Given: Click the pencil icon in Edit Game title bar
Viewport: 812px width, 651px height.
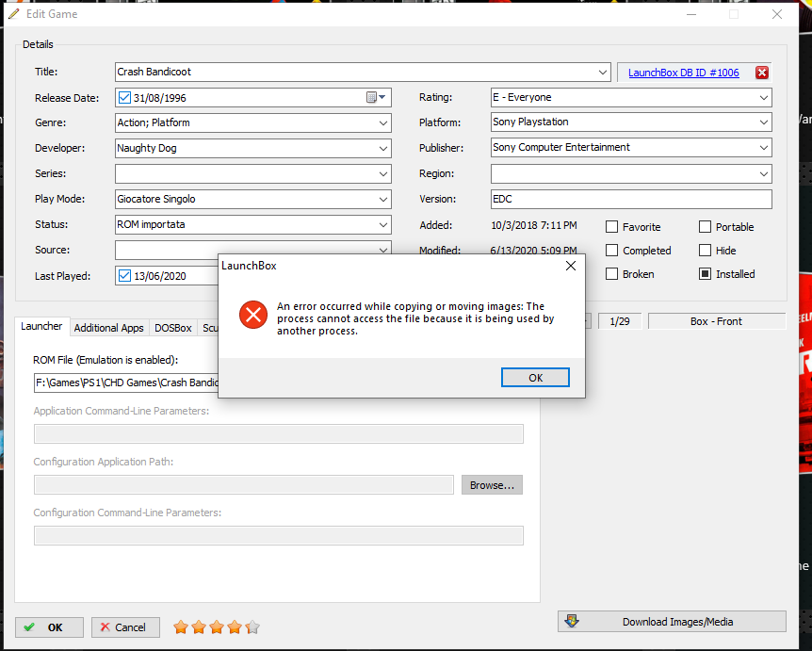Looking at the screenshot, I should click(14, 14).
